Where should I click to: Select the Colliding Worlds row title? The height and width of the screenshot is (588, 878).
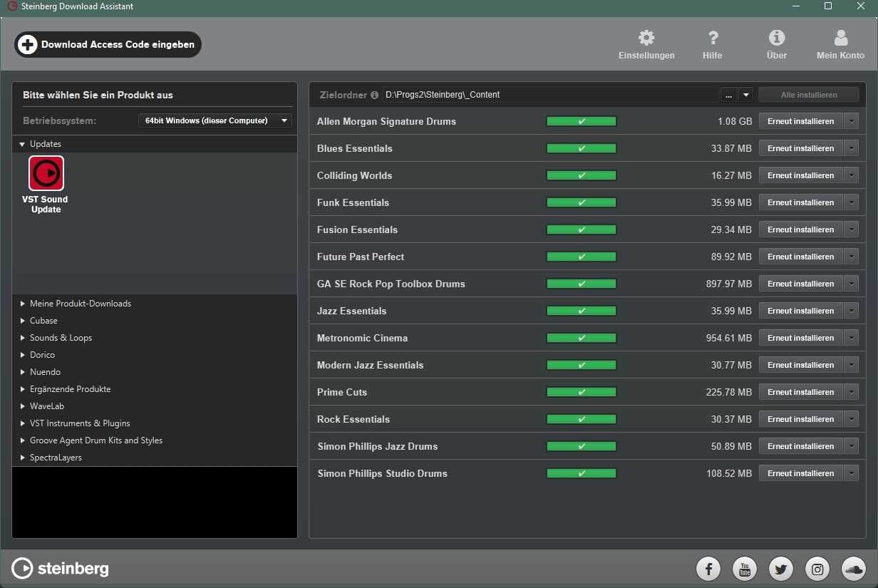[x=355, y=175]
